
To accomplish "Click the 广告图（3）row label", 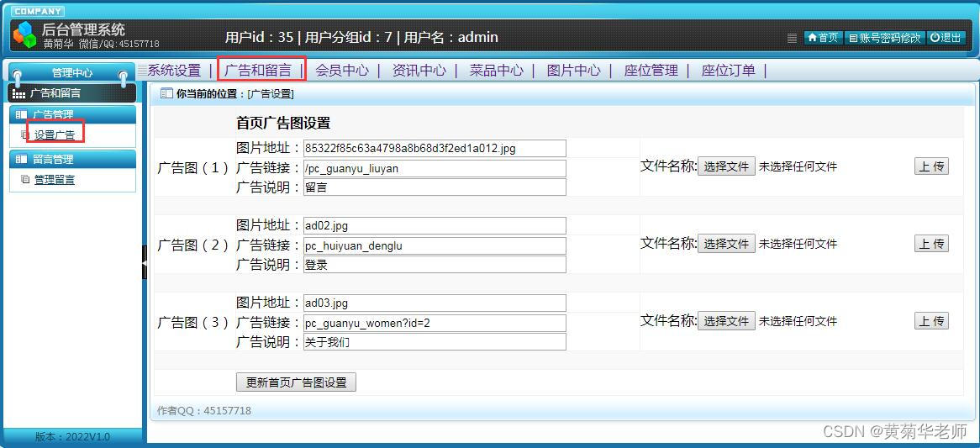I will (x=193, y=323).
